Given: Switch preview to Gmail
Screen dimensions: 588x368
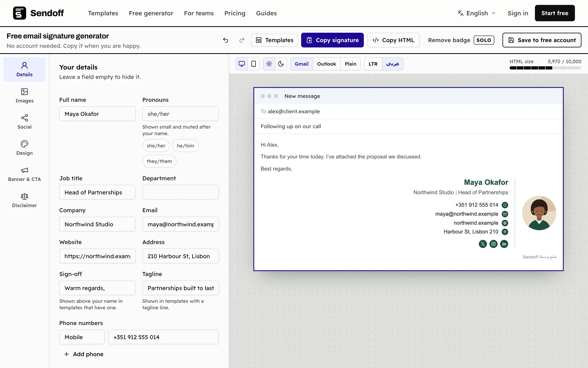Looking at the screenshot, I should pos(302,64).
